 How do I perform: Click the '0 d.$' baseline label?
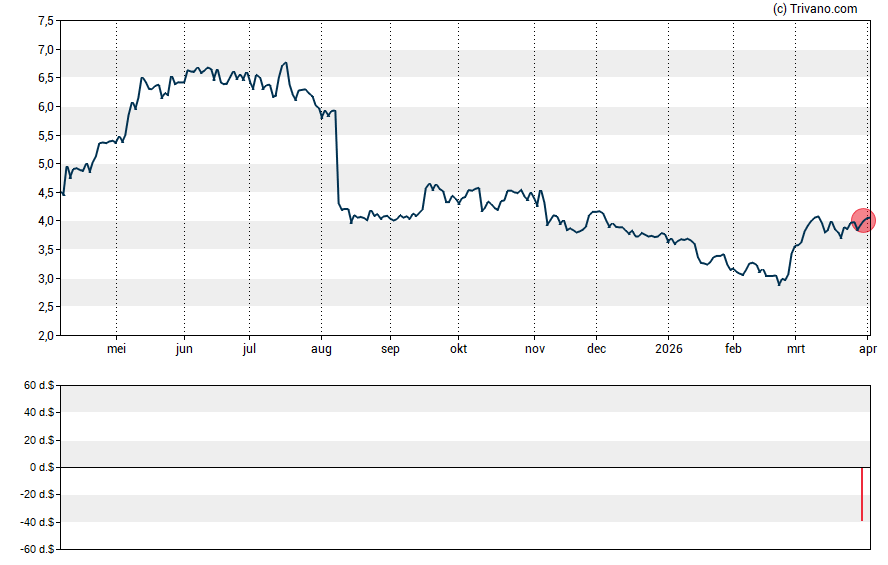42,467
